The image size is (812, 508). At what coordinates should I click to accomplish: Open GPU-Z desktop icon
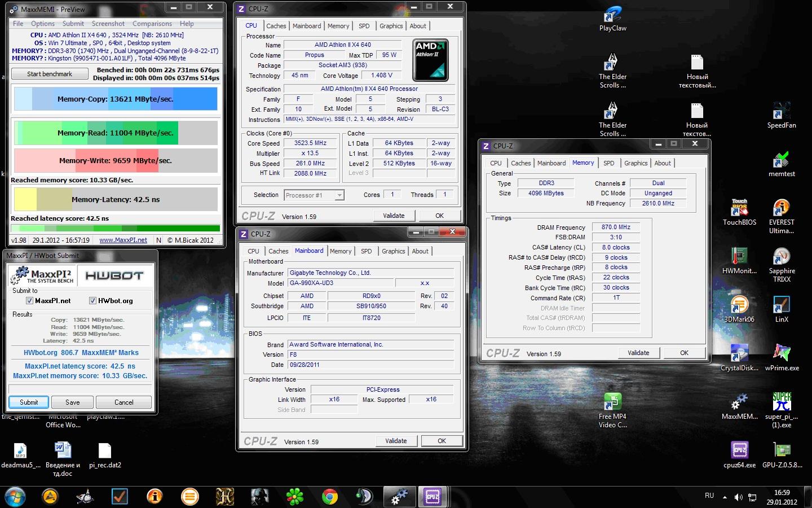(x=782, y=456)
